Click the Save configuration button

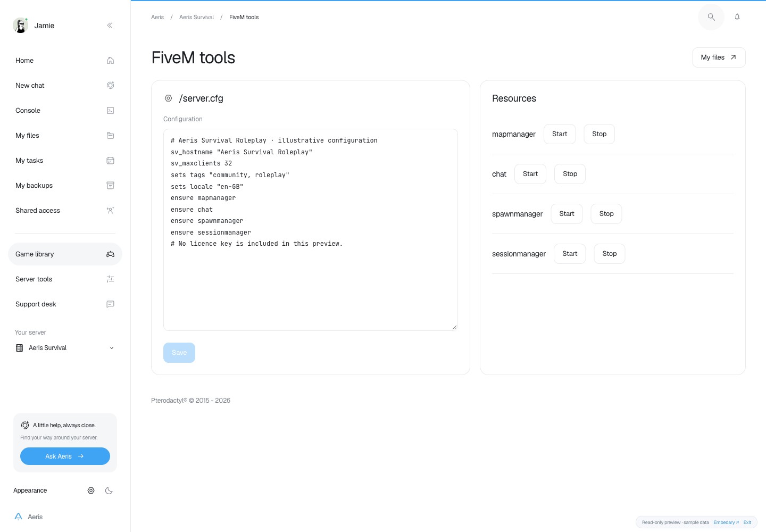[179, 353]
